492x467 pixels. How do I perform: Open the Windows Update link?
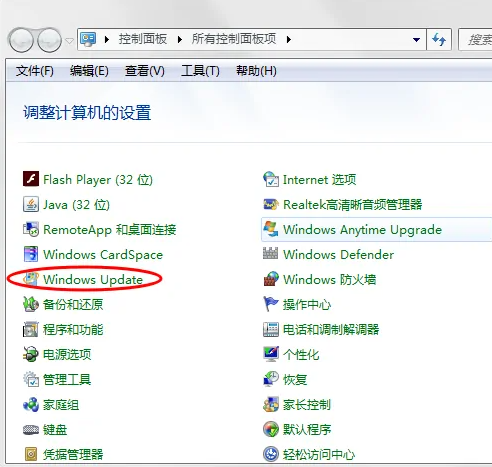click(93, 279)
